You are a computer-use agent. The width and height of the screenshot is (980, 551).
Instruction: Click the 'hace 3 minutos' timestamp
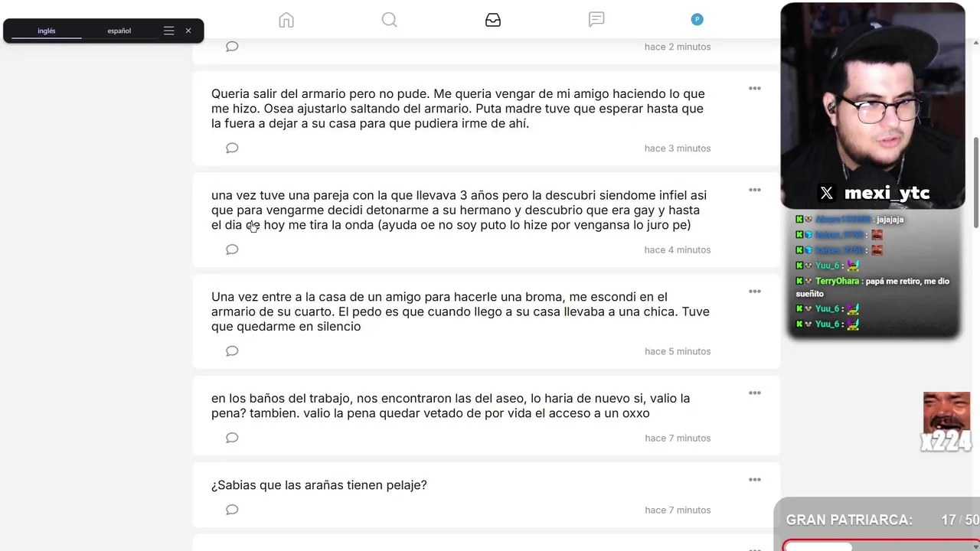pyautogui.click(x=678, y=148)
